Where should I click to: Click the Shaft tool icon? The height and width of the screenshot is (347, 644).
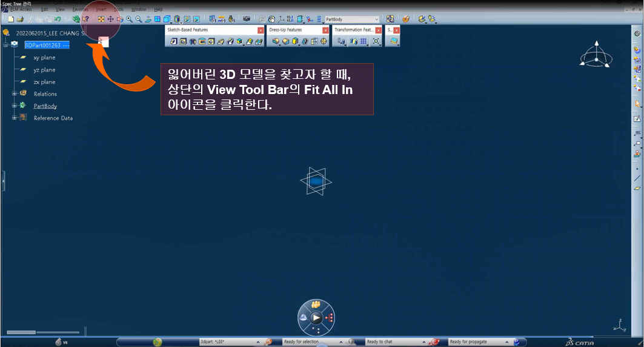[x=193, y=42]
